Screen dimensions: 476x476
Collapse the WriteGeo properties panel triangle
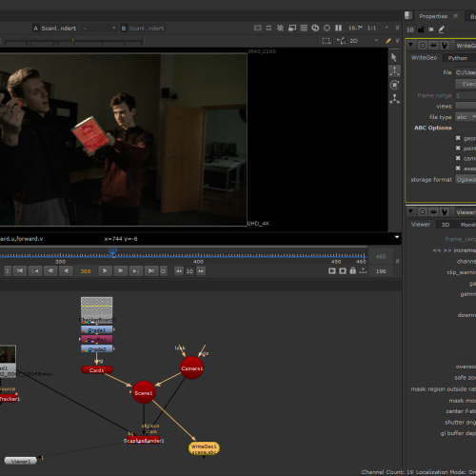[410, 45]
